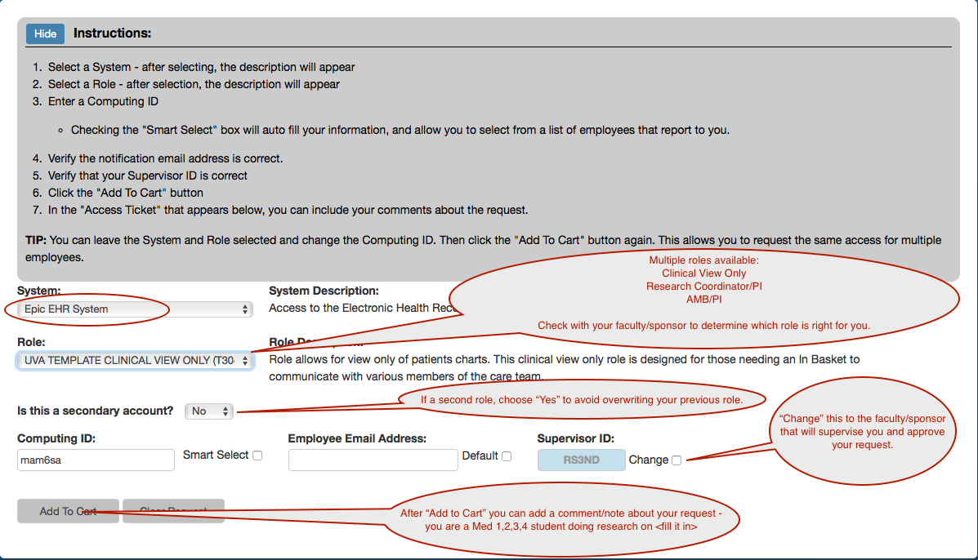The image size is (978, 560).
Task: Open the System dropdown showing Epic EHR System
Action: click(x=136, y=309)
